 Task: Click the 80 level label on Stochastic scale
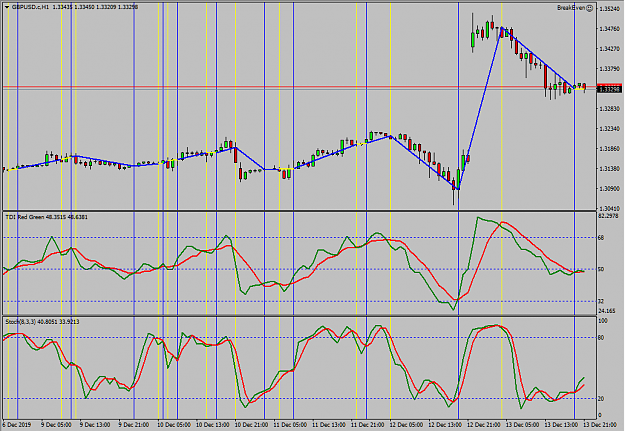tap(601, 338)
